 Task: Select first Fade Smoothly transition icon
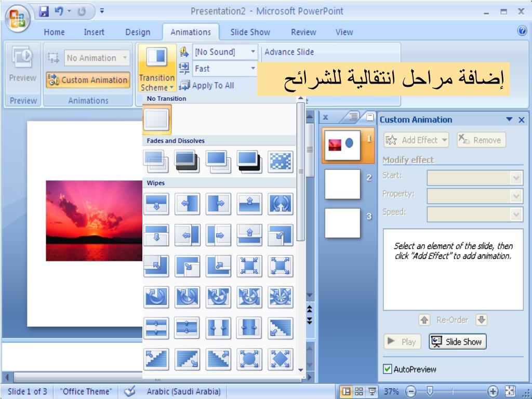[x=156, y=162]
